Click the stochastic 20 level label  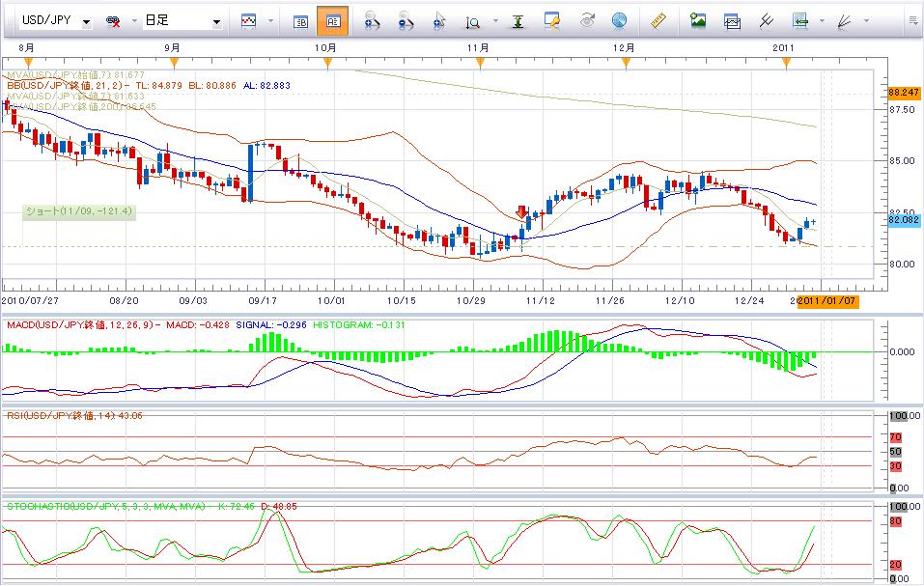click(x=896, y=564)
